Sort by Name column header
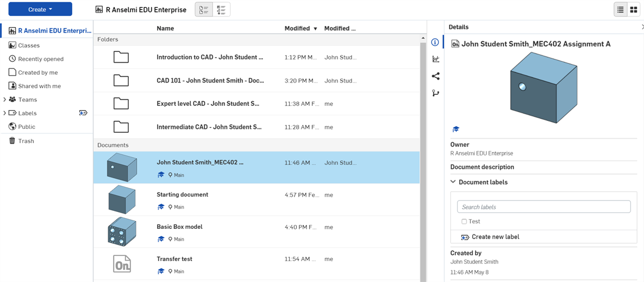Image resolution: width=644 pixels, height=282 pixels. (165, 28)
